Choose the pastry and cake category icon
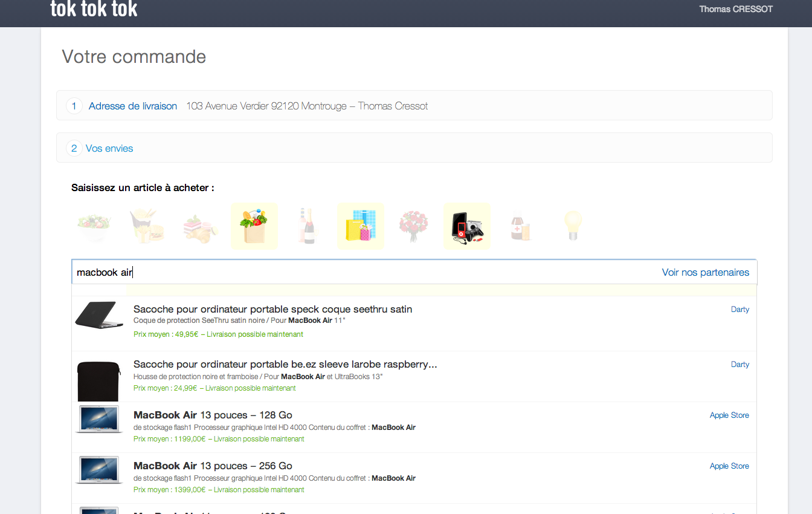 point(201,226)
